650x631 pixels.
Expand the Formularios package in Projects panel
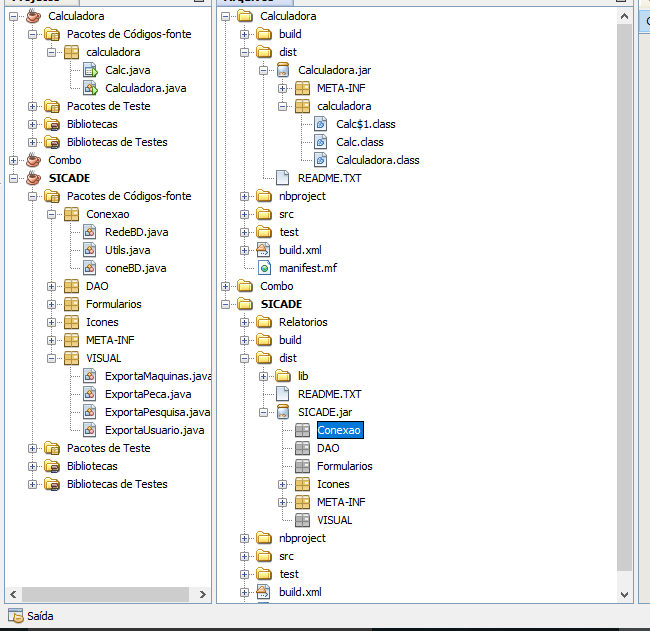click(x=51, y=304)
